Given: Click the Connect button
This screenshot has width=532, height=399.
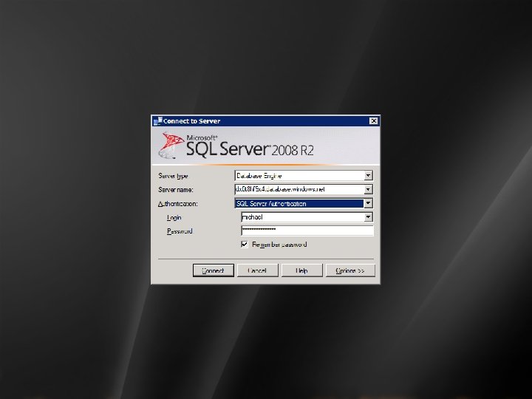Looking at the screenshot, I should [x=213, y=270].
